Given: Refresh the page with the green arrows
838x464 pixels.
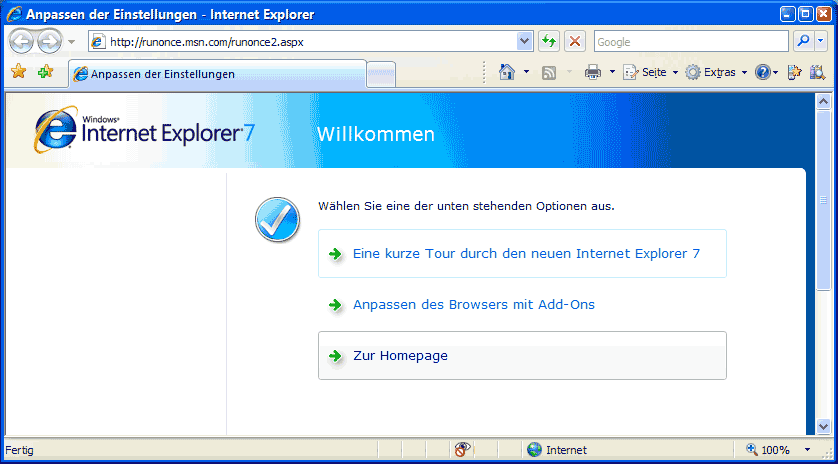Looking at the screenshot, I should (x=548, y=41).
